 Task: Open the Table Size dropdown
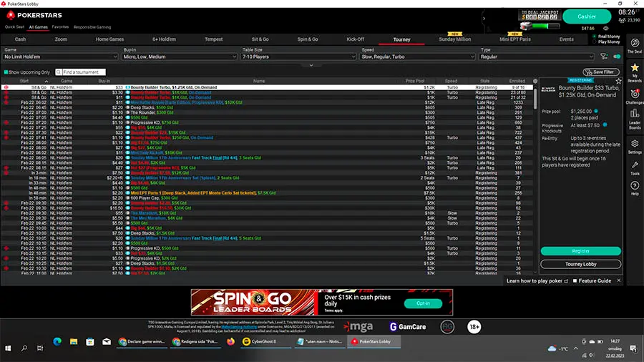click(x=298, y=57)
